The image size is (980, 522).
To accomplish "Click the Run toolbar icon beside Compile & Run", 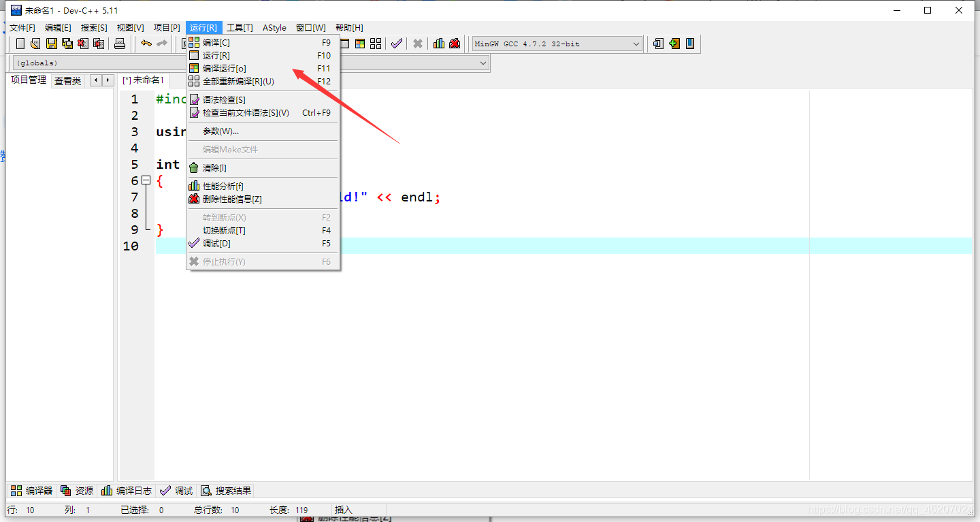I will [344, 44].
